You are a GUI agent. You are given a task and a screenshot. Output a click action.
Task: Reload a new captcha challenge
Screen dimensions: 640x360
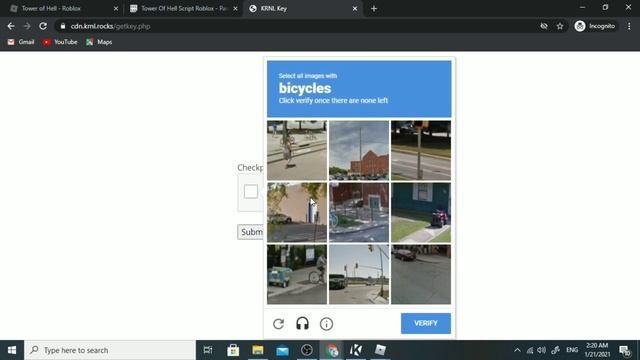point(278,324)
